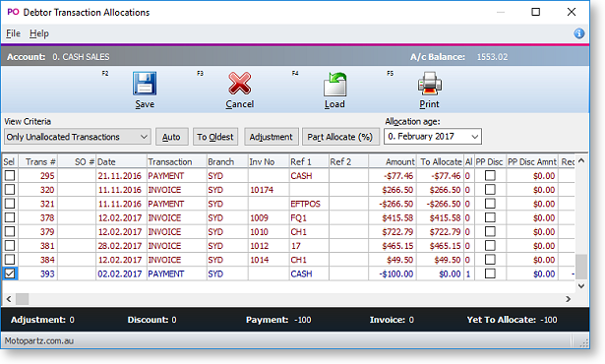Click the Amount column header

[x=393, y=161]
